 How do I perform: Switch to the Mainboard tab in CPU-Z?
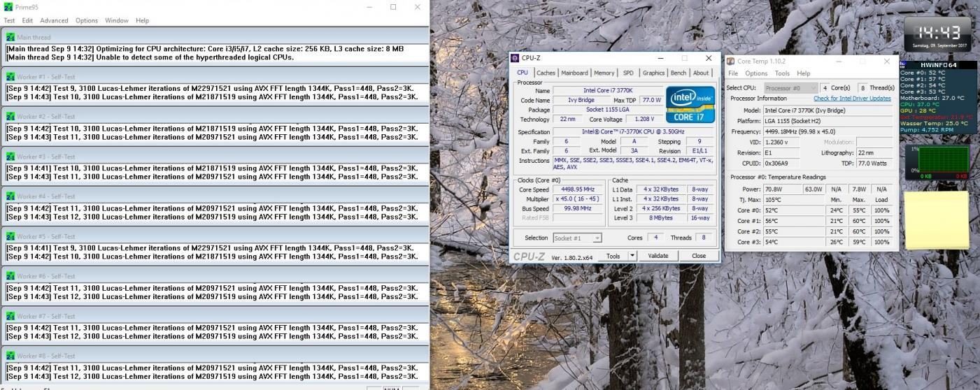point(574,73)
